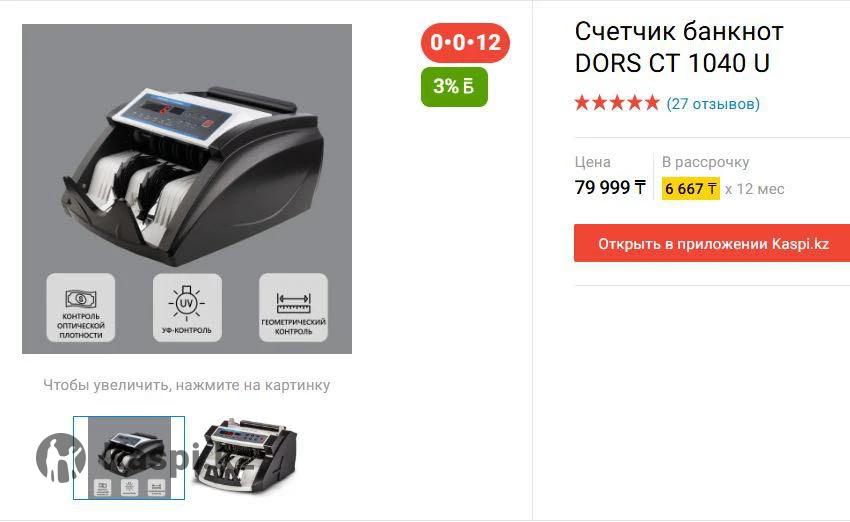Click Открыть в приложении Kaspi.kz button
Viewport: 850px width, 522px height.
[x=712, y=243]
